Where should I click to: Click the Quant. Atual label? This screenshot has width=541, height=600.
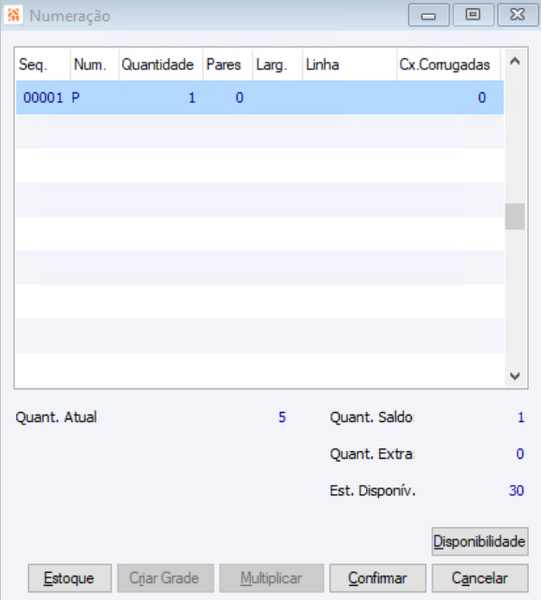[x=56, y=417]
